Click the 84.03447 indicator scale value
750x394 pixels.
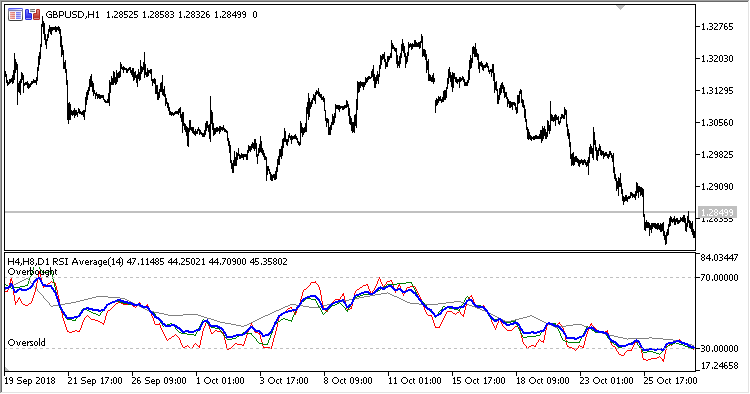tap(719, 258)
